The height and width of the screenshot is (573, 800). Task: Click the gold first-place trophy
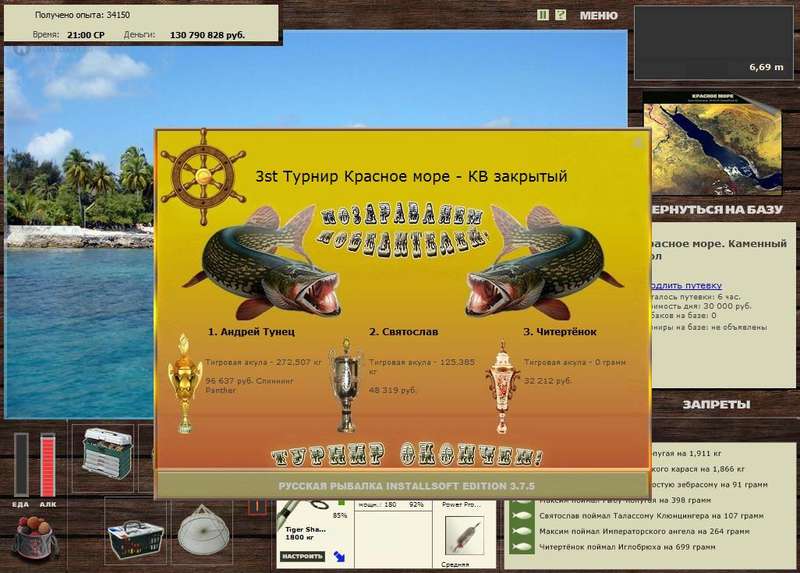click(185, 384)
